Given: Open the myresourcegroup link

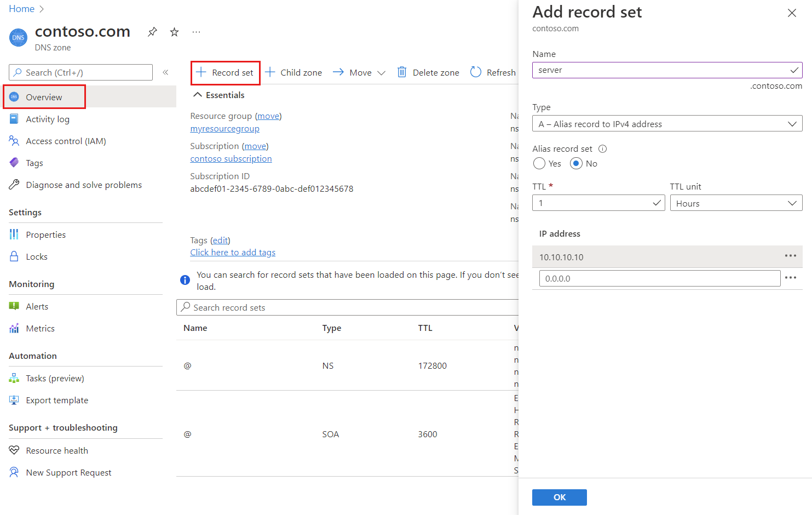Looking at the screenshot, I should (224, 129).
